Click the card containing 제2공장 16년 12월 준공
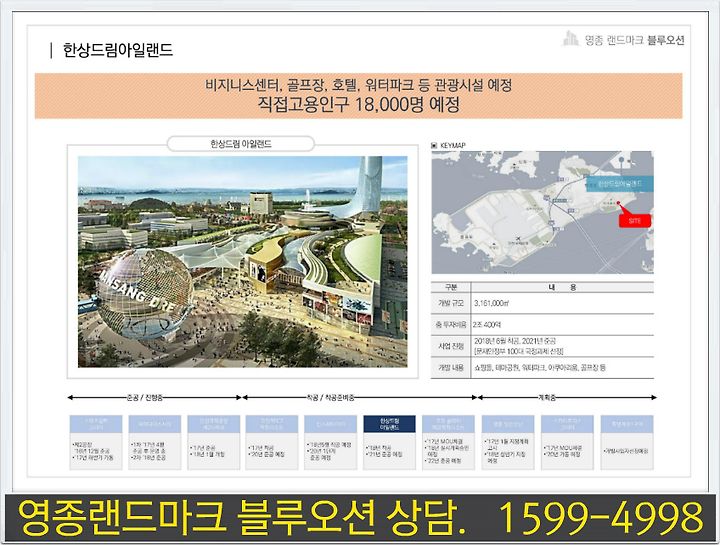Screen dimensions: 720x545 96,443
